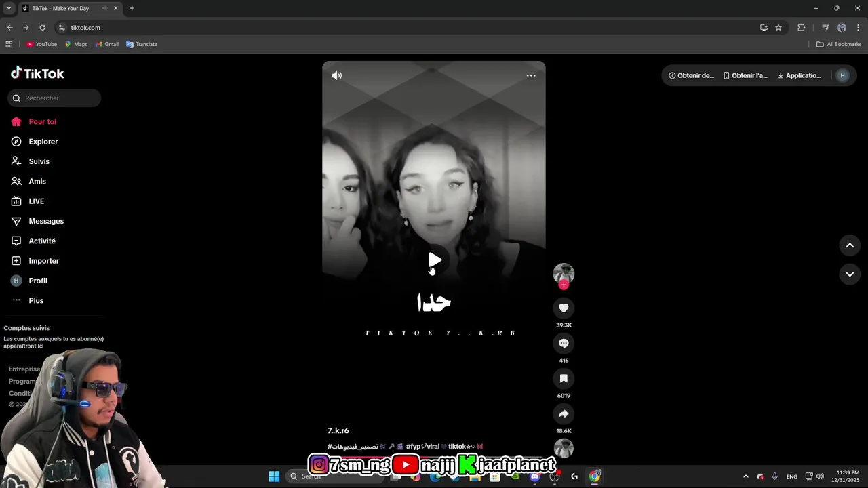
Task: Click the TikTok logo
Action: (x=37, y=73)
